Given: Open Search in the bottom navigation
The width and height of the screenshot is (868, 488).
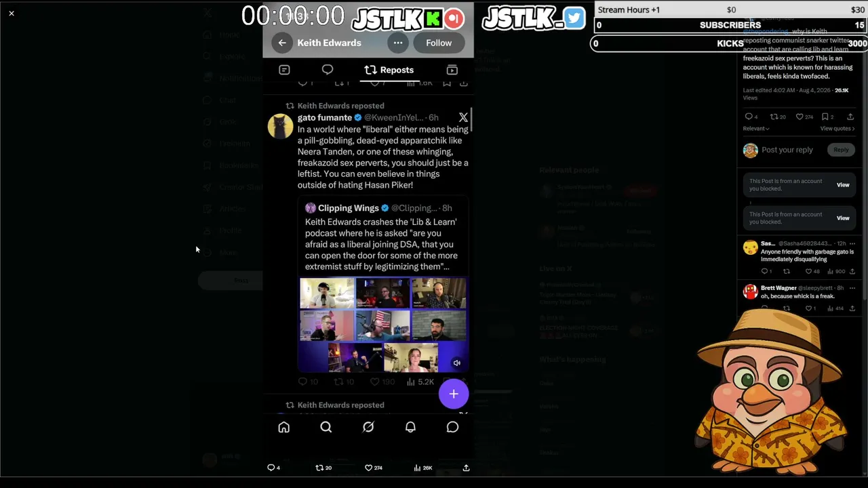Looking at the screenshot, I should 326,427.
